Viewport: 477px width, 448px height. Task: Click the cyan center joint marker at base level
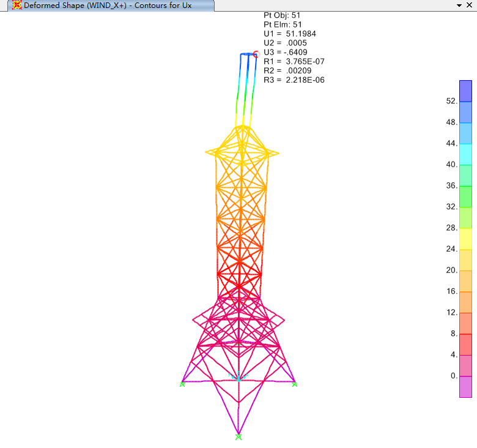point(239,378)
